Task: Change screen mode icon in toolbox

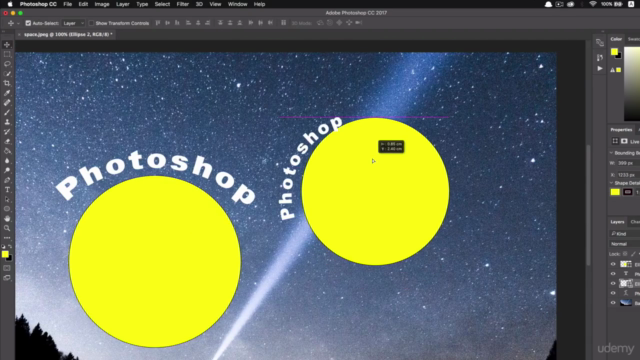Action: [7, 278]
